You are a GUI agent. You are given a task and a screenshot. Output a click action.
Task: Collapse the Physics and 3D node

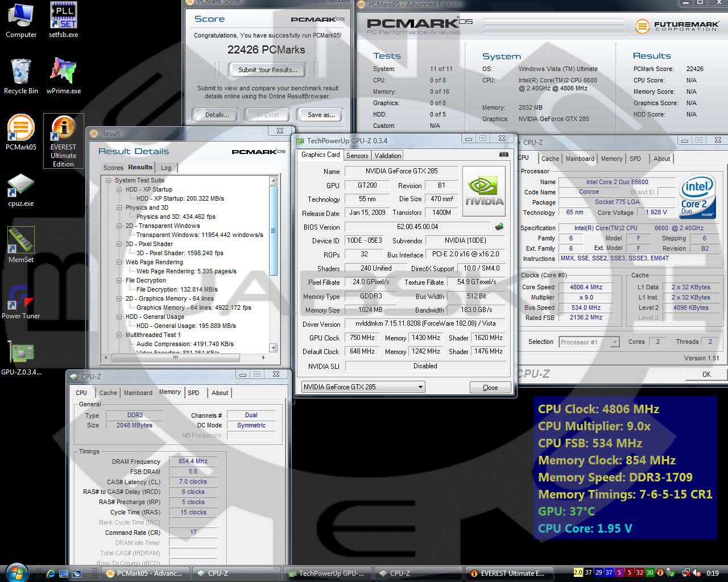[x=119, y=207]
